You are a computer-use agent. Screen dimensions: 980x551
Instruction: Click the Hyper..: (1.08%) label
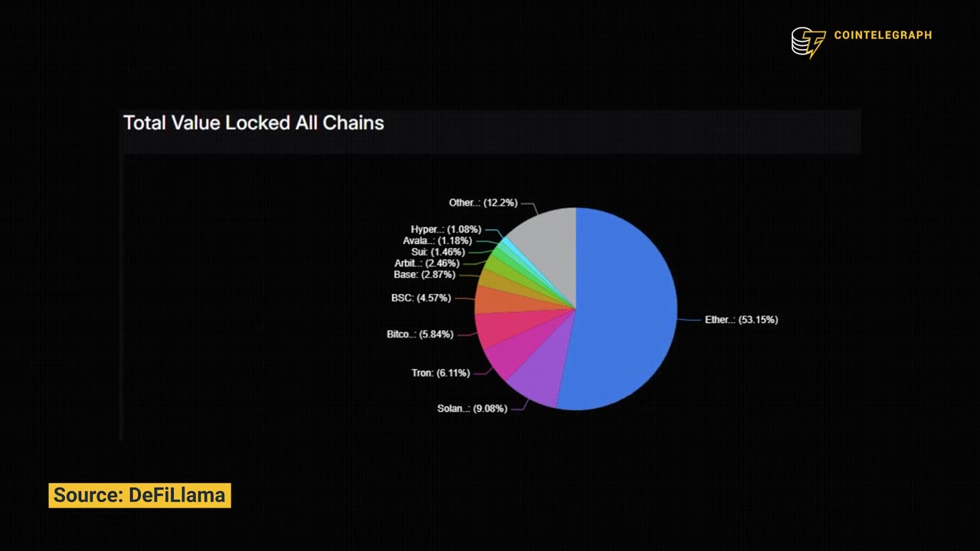(446, 230)
